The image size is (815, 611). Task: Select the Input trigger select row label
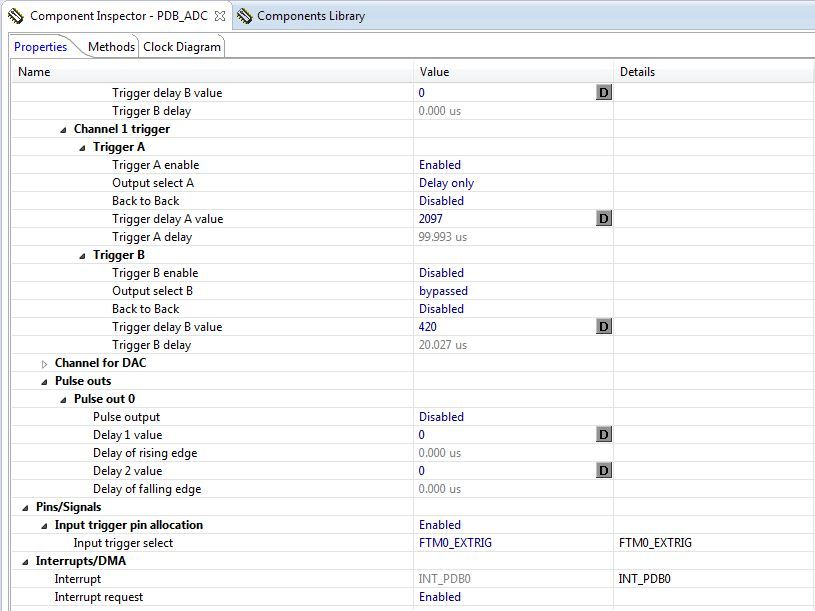123,543
